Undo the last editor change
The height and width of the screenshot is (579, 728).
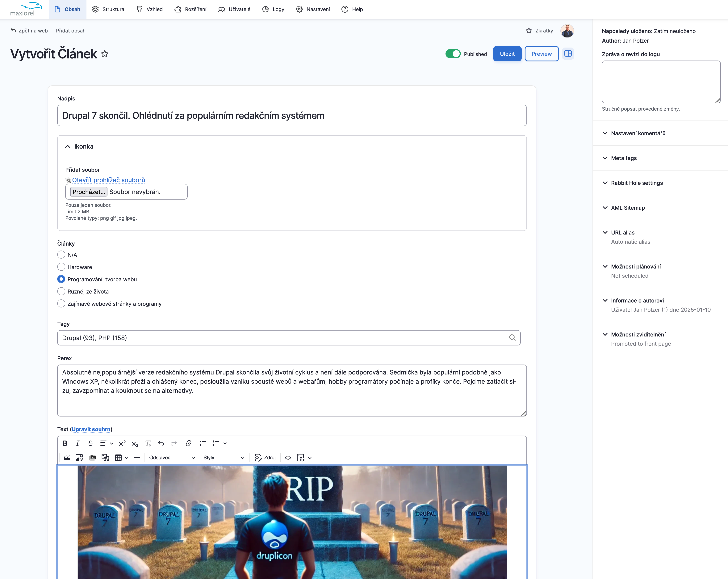[x=161, y=443]
